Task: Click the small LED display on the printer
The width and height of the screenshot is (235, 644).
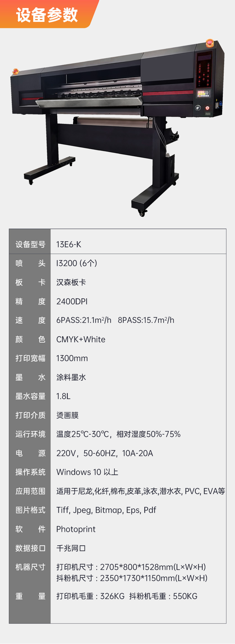Action: click(203, 93)
